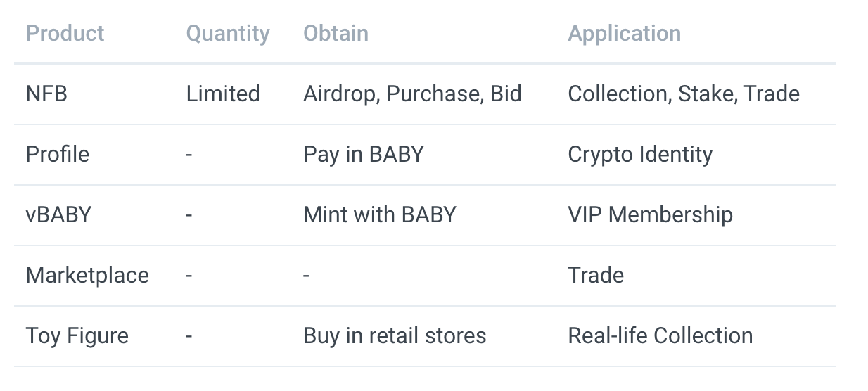Select the NFB product cell

pos(46,94)
